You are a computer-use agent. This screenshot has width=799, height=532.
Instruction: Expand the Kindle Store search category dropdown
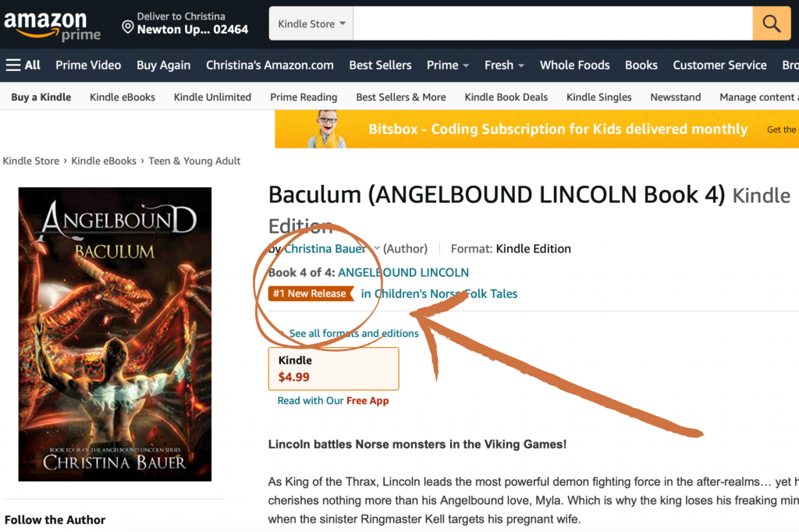(311, 23)
